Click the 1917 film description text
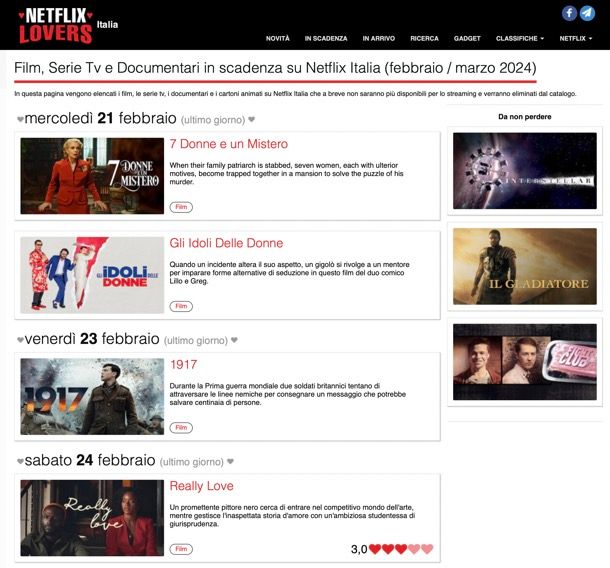 click(287, 394)
